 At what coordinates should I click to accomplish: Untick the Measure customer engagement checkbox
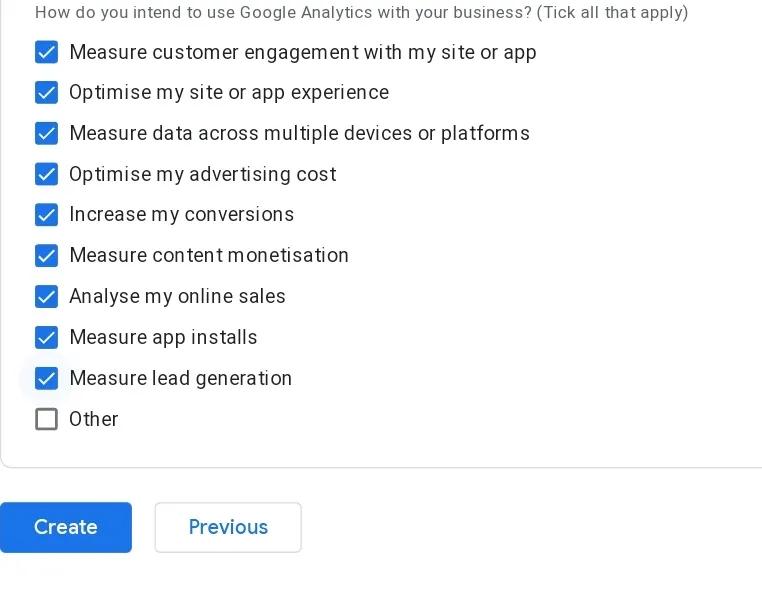[47, 52]
